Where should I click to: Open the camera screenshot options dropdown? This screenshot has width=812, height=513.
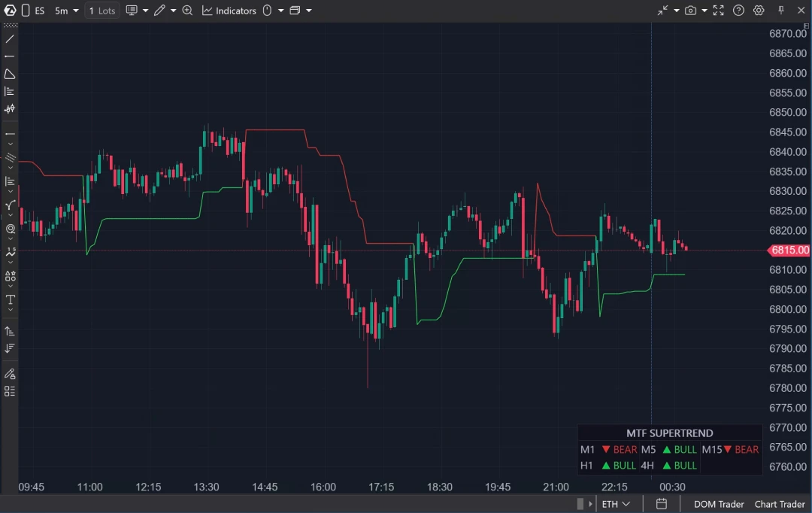click(704, 11)
